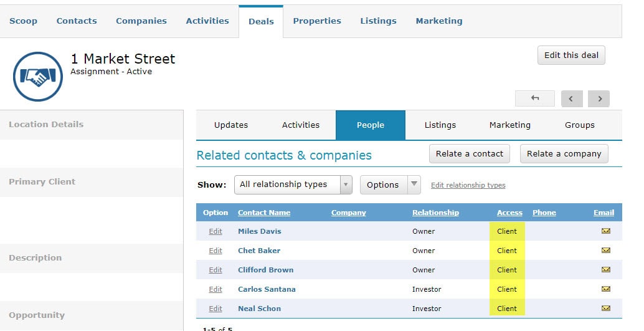This screenshot has width=644, height=331.
Task: Click the back return arrow button
Action: (x=535, y=98)
